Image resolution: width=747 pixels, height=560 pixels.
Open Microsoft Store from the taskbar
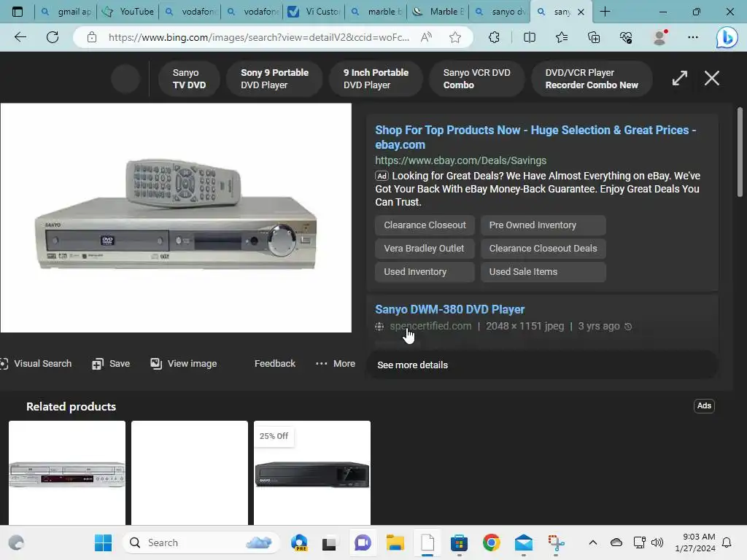point(459,542)
